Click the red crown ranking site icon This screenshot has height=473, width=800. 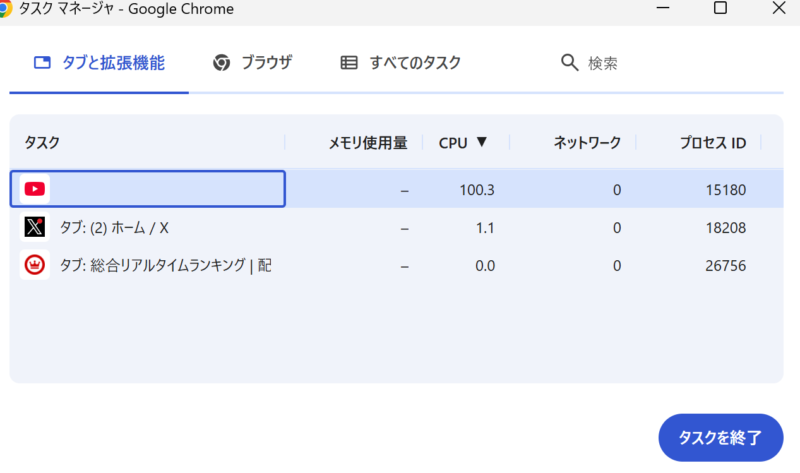click(35, 266)
